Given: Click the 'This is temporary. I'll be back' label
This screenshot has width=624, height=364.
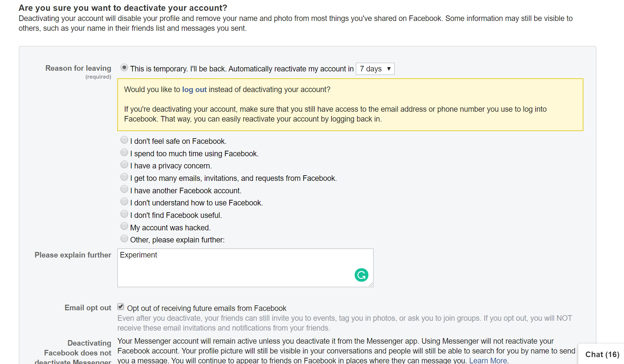Looking at the screenshot, I should [x=242, y=69].
